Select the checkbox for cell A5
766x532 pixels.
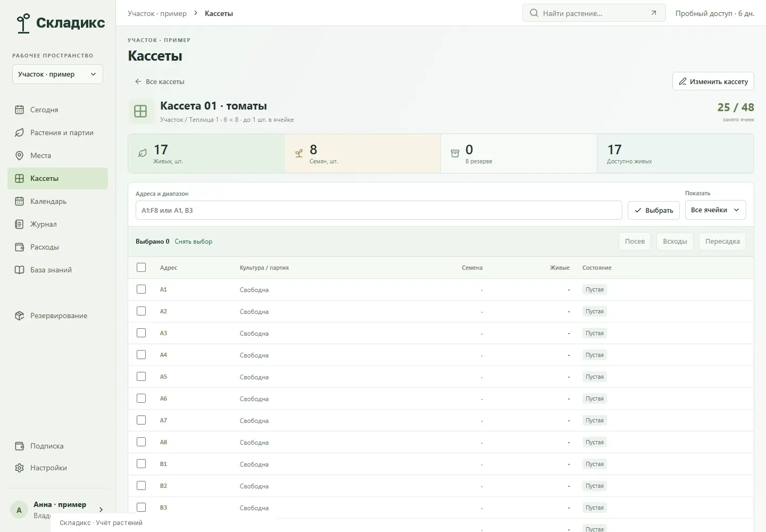coord(141,377)
